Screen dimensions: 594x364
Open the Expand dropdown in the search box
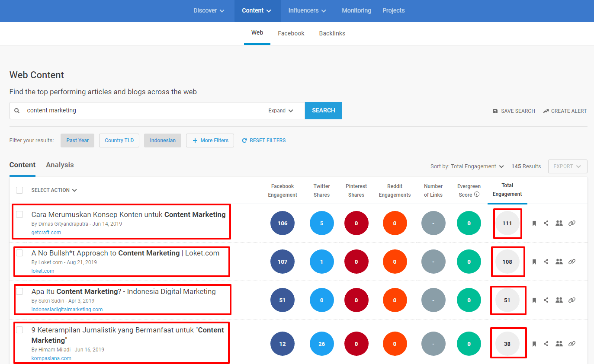[281, 111]
